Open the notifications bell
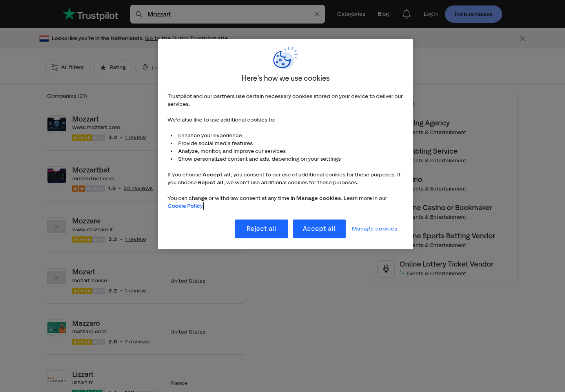Viewport: 565px width, 392px height. pos(406,14)
